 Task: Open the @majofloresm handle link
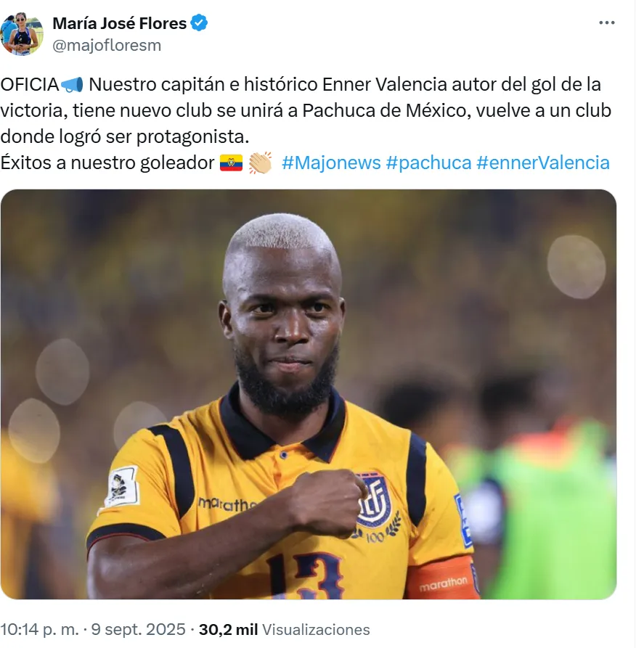pyautogui.click(x=107, y=46)
